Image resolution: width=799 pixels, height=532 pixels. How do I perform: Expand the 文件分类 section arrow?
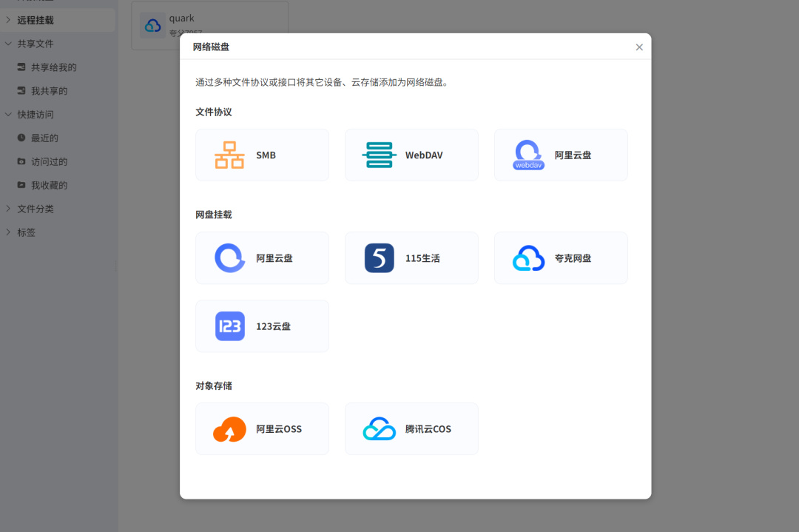coord(8,209)
